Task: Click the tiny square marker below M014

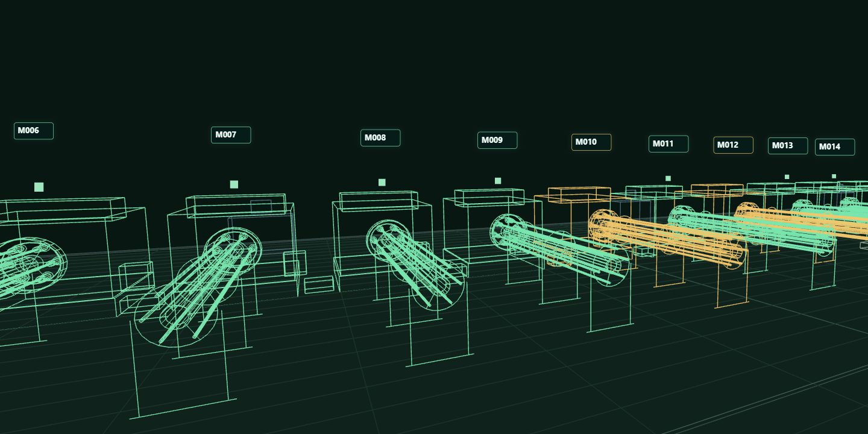Action: [x=834, y=177]
